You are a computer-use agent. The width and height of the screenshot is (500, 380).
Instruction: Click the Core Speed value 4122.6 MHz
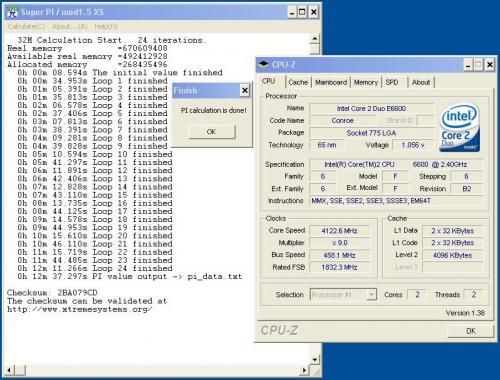340,231
